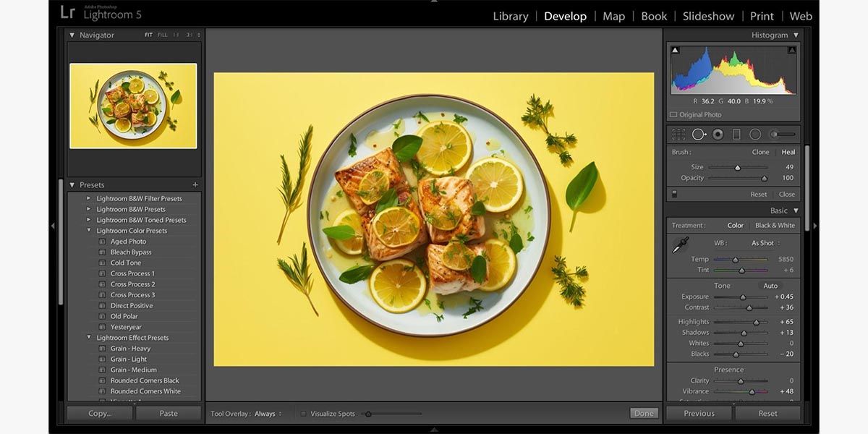Viewport: 868px width, 434px height.
Task: Select the Graduated Filter tool
Action: (736, 135)
